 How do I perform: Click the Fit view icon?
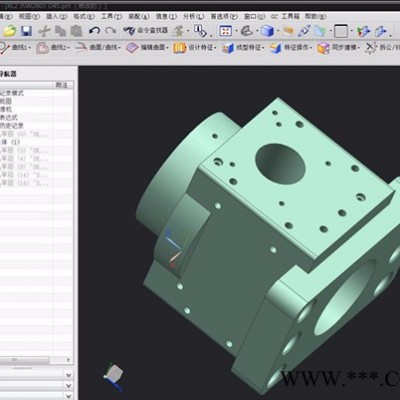[x=226, y=31]
